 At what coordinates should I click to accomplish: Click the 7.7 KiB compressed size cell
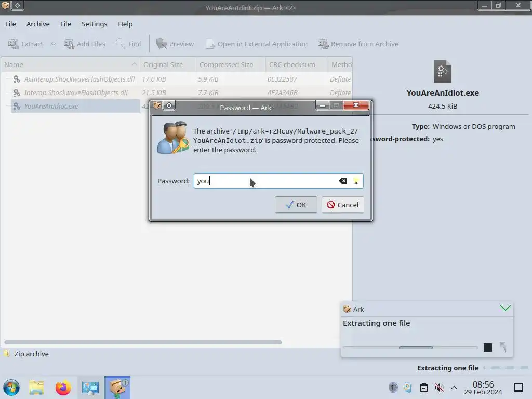click(208, 92)
